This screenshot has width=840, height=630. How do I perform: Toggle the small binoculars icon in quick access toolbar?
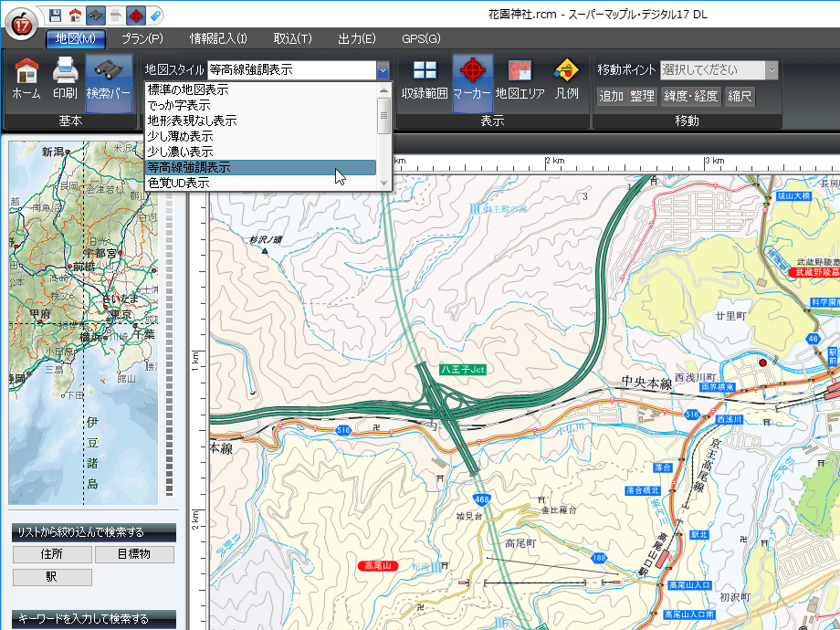pyautogui.click(x=95, y=16)
